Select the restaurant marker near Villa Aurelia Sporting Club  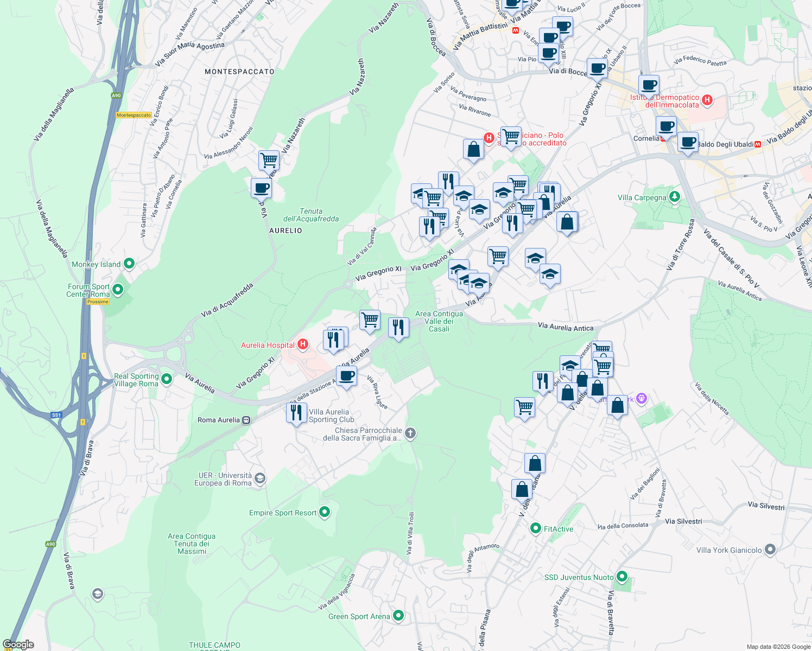pyautogui.click(x=297, y=412)
